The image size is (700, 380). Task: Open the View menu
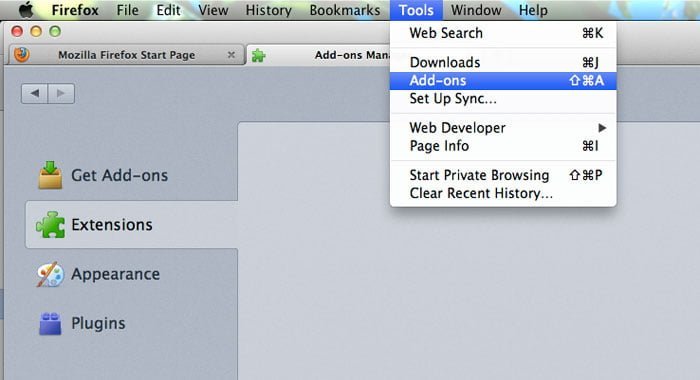[x=213, y=10]
